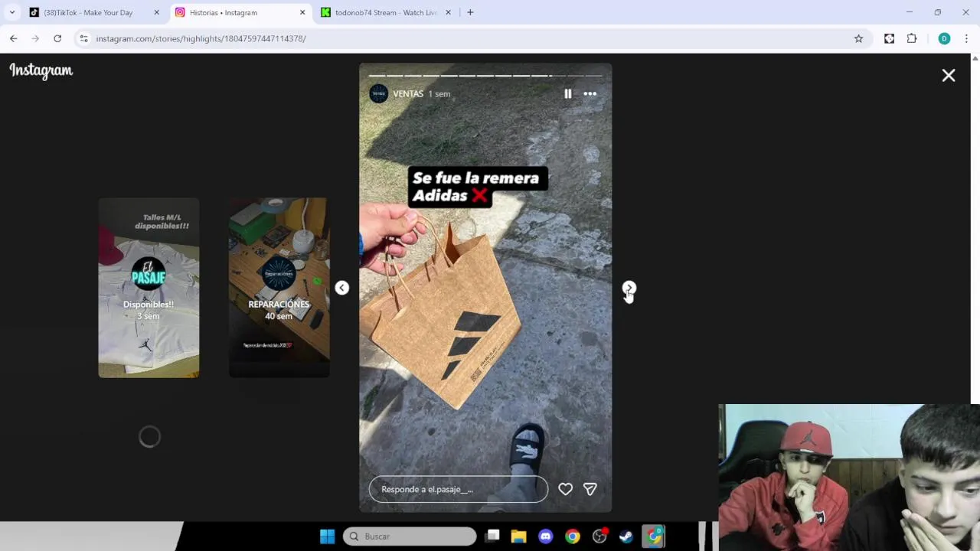980x551 pixels.
Task: Open the Chrome profile avatar D
Action: [944, 38]
